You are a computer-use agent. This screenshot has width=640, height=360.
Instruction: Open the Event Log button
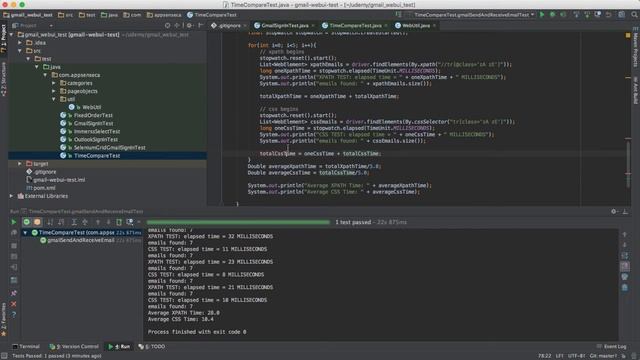click(611, 347)
